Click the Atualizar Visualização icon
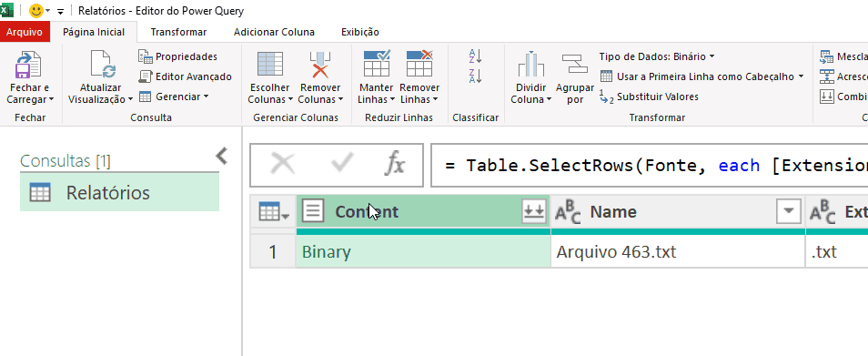 pyautogui.click(x=104, y=65)
